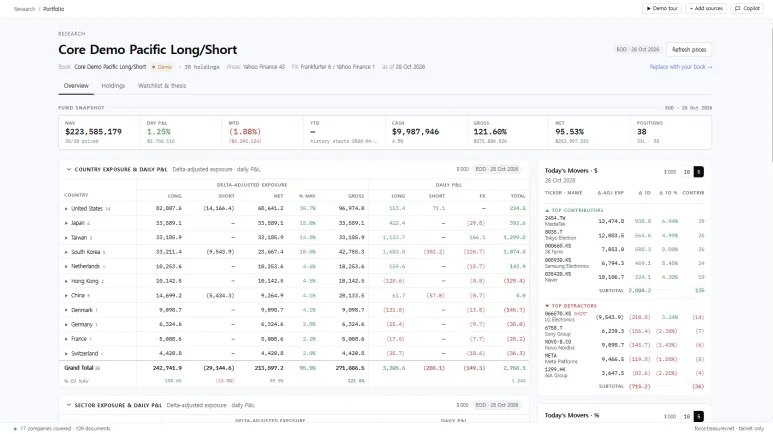
Task: Click the Refresh prices button
Action: tap(689, 49)
